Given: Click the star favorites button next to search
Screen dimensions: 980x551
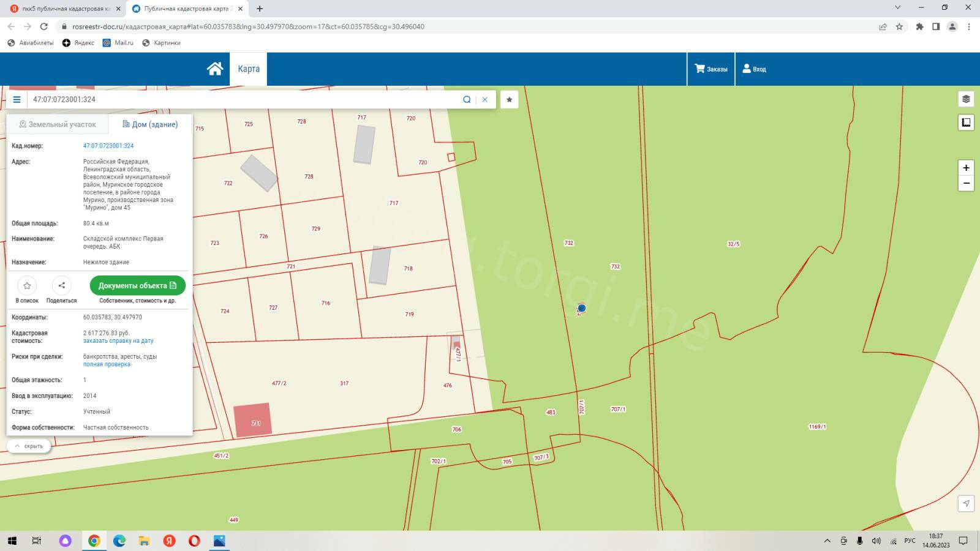Looking at the screenshot, I should pyautogui.click(x=509, y=100).
